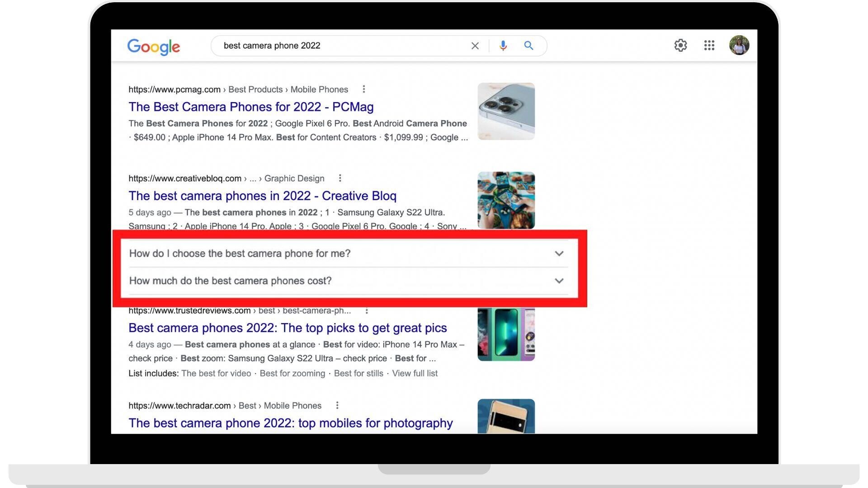Click the https://www.techradar.com breadcrumb URL
Image resolution: width=868 pixels, height=488 pixels.
[179, 406]
